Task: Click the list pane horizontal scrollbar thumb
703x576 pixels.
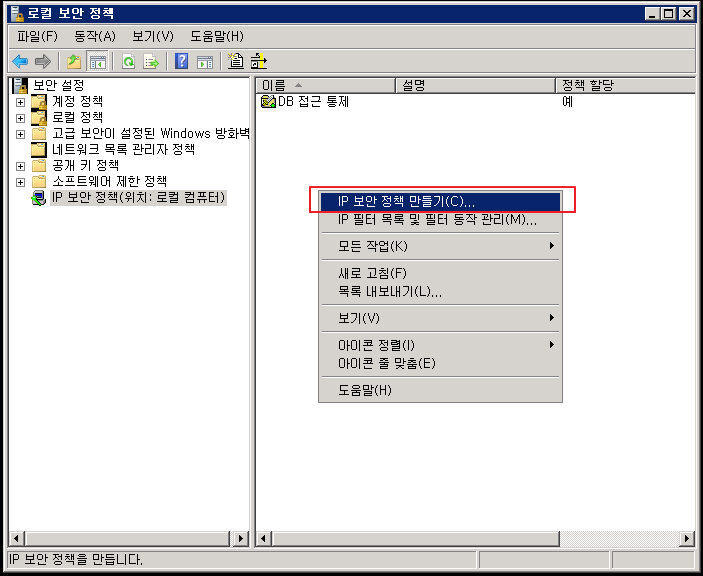Action: click(x=416, y=538)
